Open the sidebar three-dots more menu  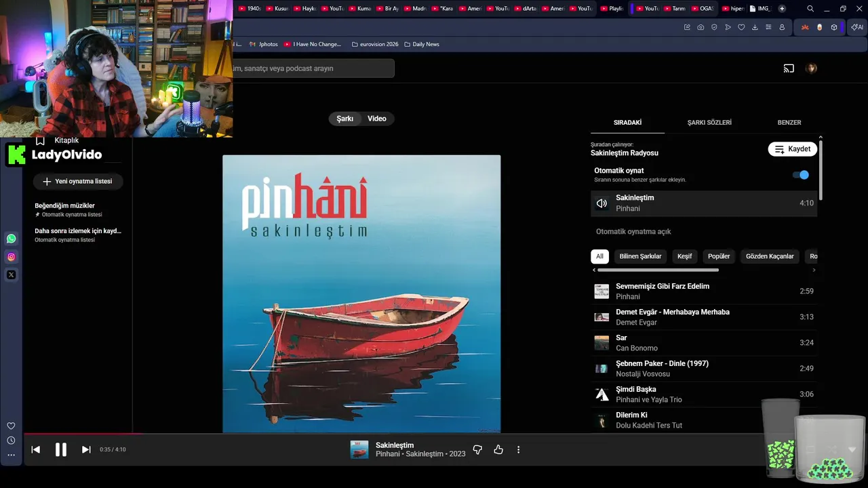(11, 455)
